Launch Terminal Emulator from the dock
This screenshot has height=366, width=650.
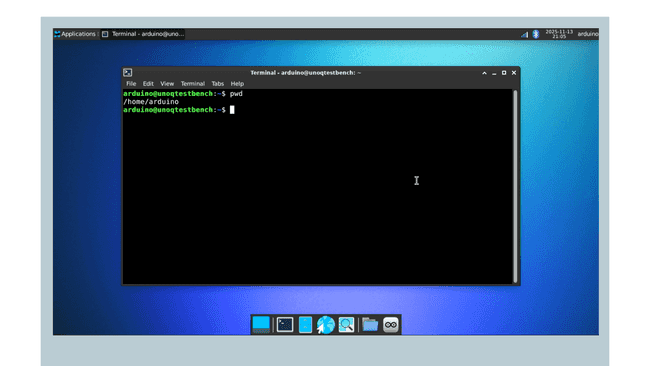coord(285,325)
